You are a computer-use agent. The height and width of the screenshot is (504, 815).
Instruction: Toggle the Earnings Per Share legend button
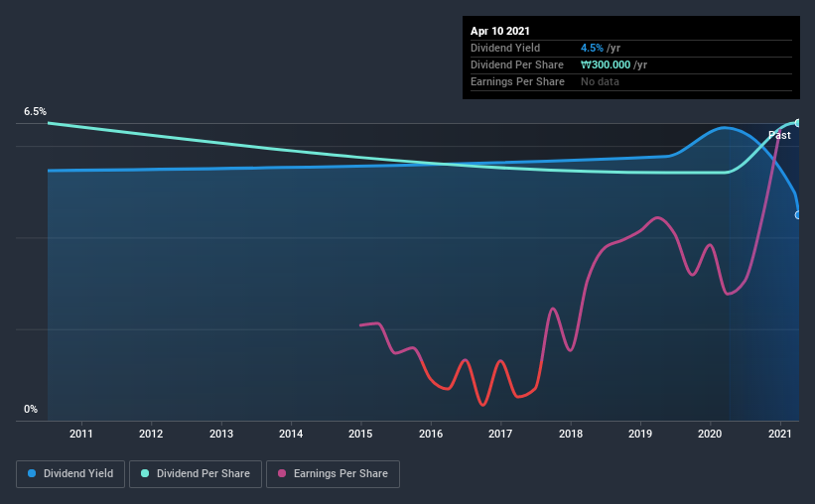pyautogui.click(x=333, y=474)
